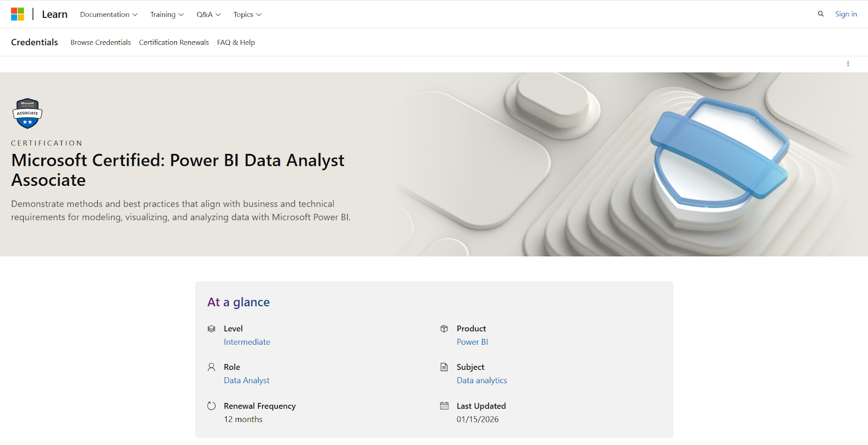This screenshot has width=868, height=445.
Task: Click the 'Role' label
Action: (x=232, y=367)
